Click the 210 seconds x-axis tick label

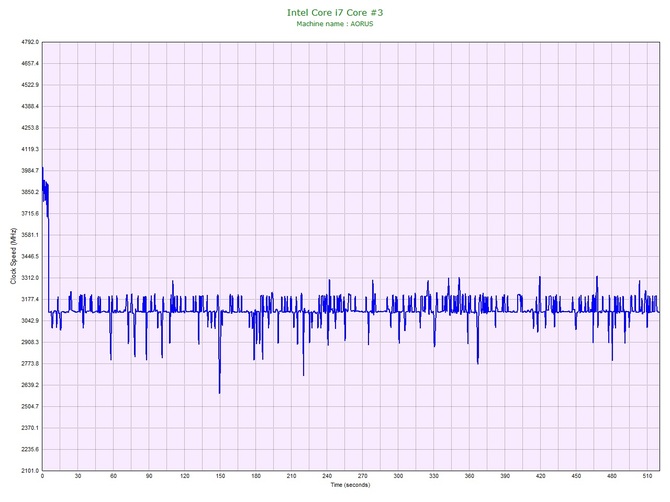[x=291, y=476]
